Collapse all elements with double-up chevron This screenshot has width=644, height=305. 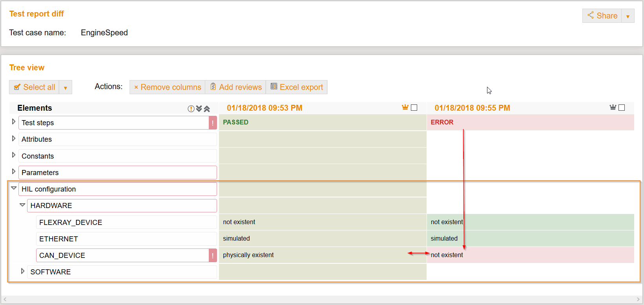pos(207,109)
